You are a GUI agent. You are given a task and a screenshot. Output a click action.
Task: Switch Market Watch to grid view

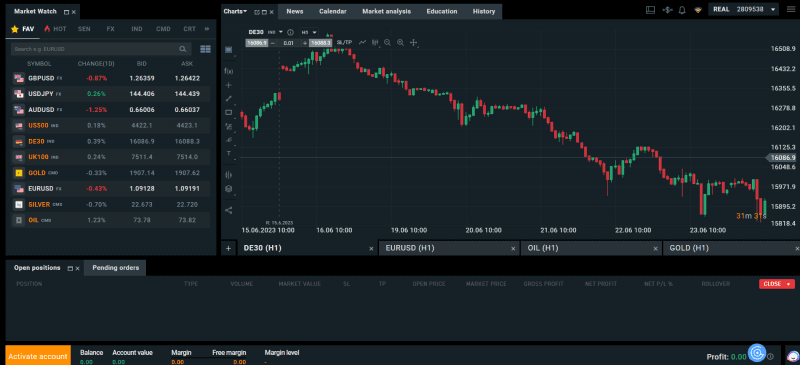click(x=206, y=49)
